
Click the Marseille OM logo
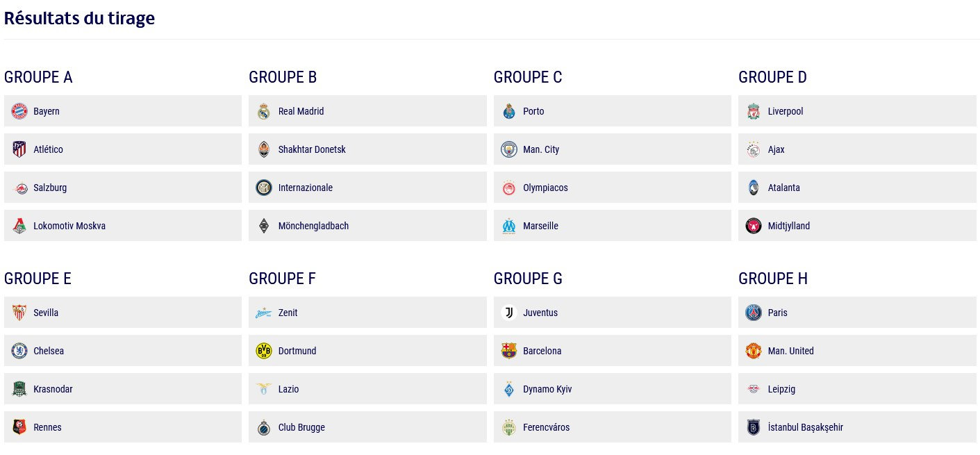click(509, 226)
